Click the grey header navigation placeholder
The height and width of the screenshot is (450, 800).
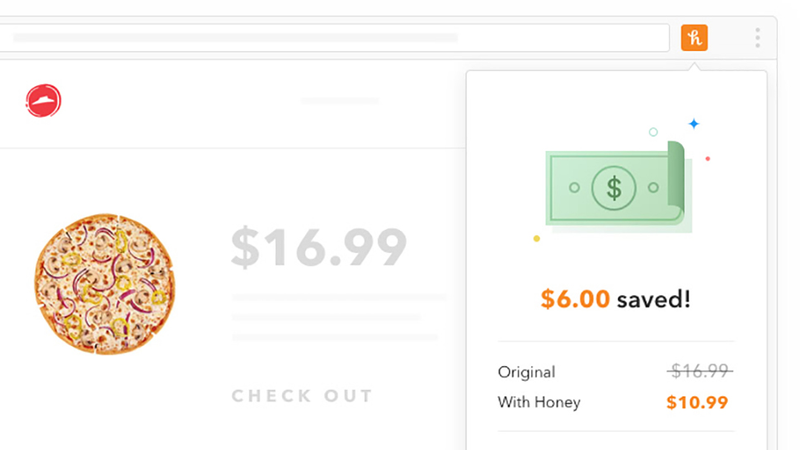pyautogui.click(x=340, y=101)
